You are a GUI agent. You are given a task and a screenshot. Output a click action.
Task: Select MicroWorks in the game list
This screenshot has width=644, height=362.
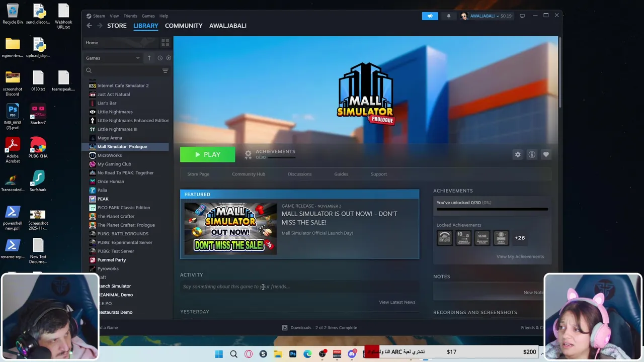tap(109, 155)
